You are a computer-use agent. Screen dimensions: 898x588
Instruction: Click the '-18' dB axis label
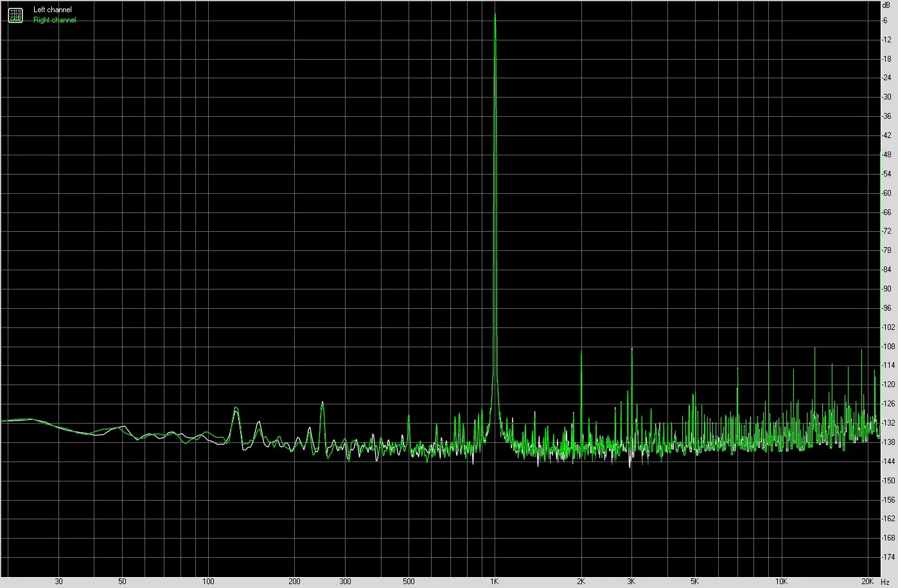(887, 59)
